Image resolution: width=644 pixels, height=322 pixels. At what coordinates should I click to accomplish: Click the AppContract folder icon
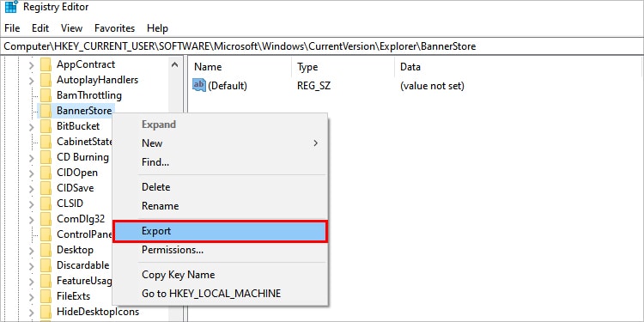[x=46, y=64]
